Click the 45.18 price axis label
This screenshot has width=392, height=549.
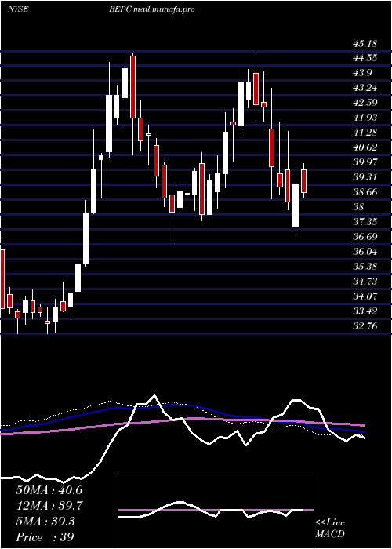tap(365, 44)
